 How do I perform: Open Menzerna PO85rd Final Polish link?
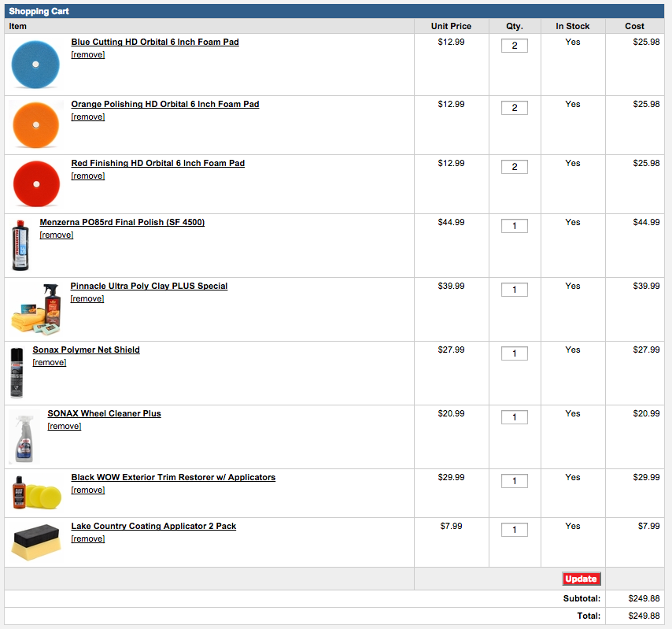click(122, 223)
